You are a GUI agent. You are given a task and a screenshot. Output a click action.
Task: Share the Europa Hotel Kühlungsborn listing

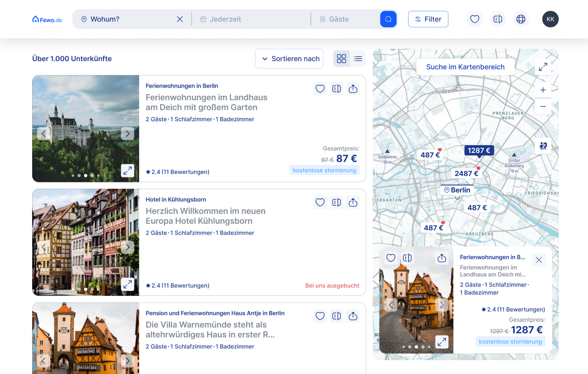(x=353, y=202)
